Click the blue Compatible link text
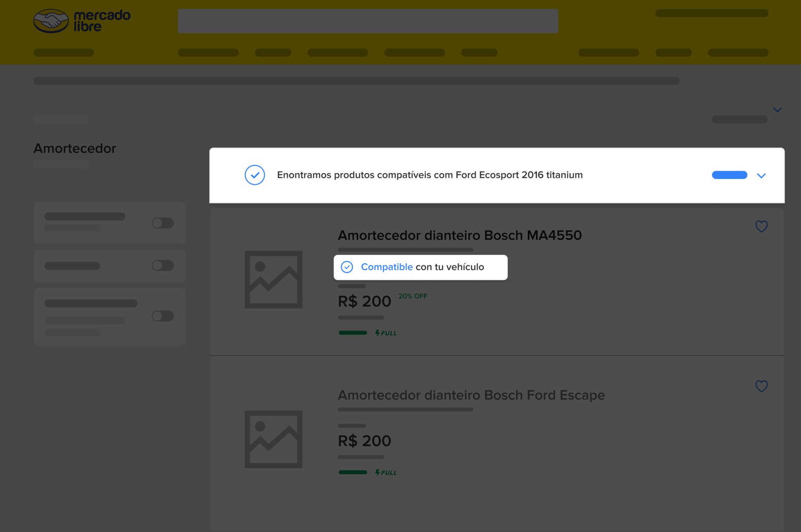 coord(387,267)
